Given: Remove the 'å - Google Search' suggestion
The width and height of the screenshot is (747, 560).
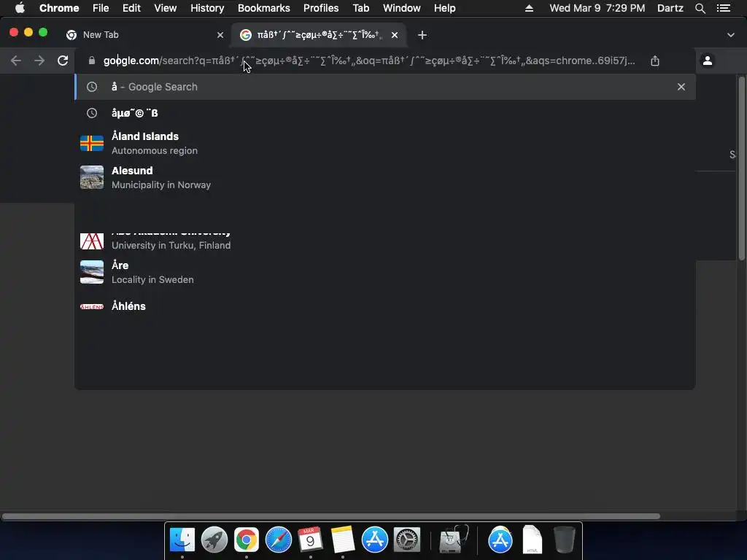Looking at the screenshot, I should [x=681, y=87].
